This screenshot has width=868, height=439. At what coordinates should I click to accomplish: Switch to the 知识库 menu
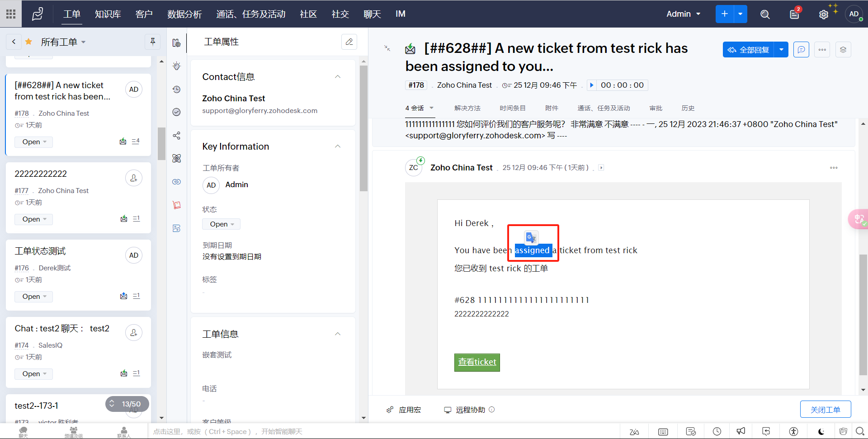pos(108,14)
